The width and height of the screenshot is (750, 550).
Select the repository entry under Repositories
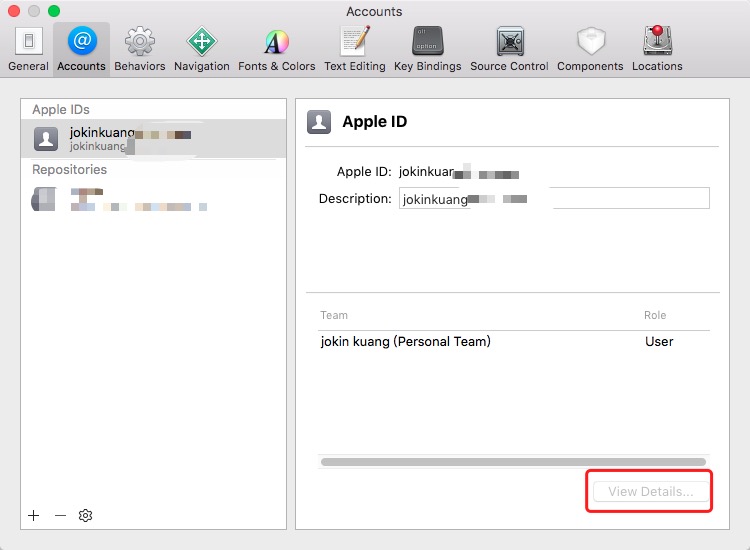(x=154, y=199)
